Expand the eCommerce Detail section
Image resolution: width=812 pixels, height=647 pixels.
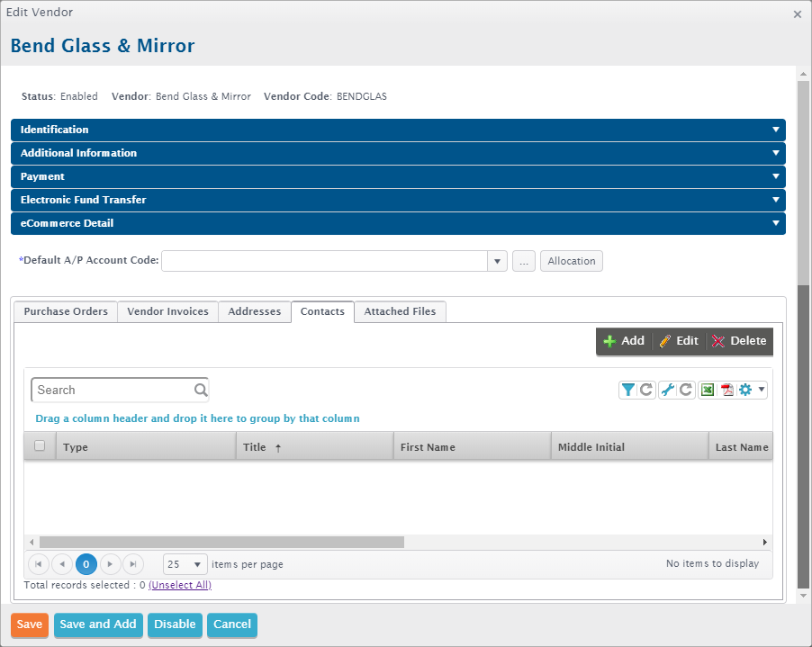coord(398,223)
